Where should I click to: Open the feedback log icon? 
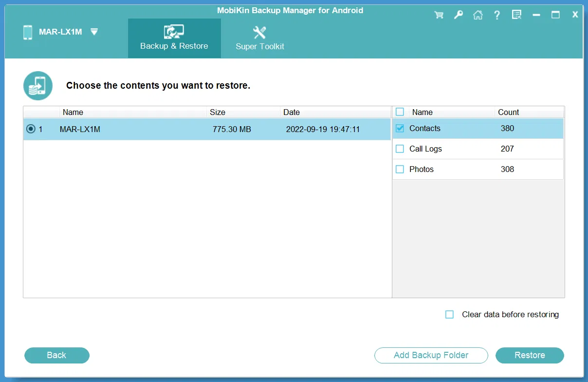(x=516, y=15)
